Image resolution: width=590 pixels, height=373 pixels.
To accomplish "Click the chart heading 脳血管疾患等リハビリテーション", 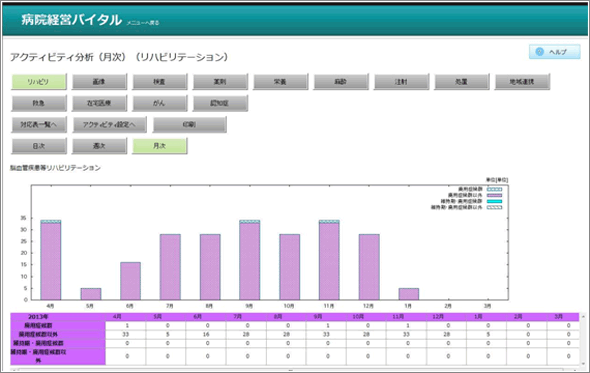I will point(55,168).
